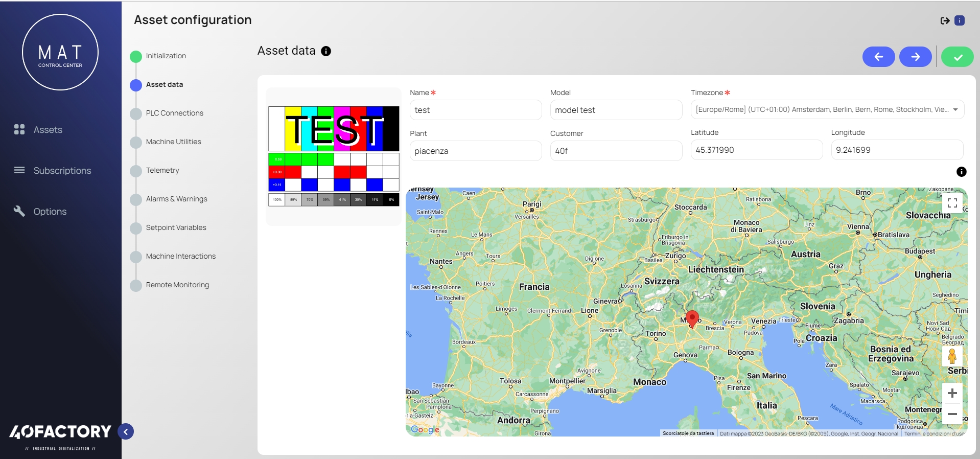Click the black info icon above map
This screenshot has width=980, height=459.
pos(961,172)
